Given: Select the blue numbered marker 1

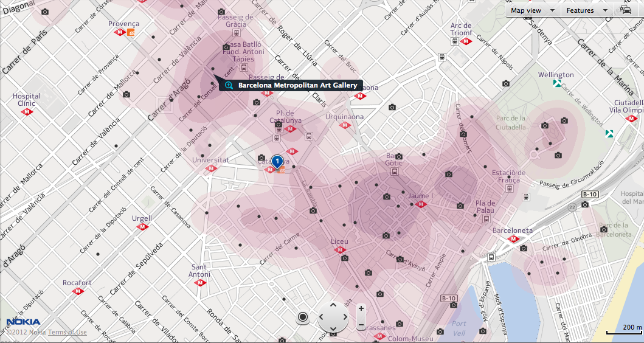Looking at the screenshot, I should [x=277, y=162].
